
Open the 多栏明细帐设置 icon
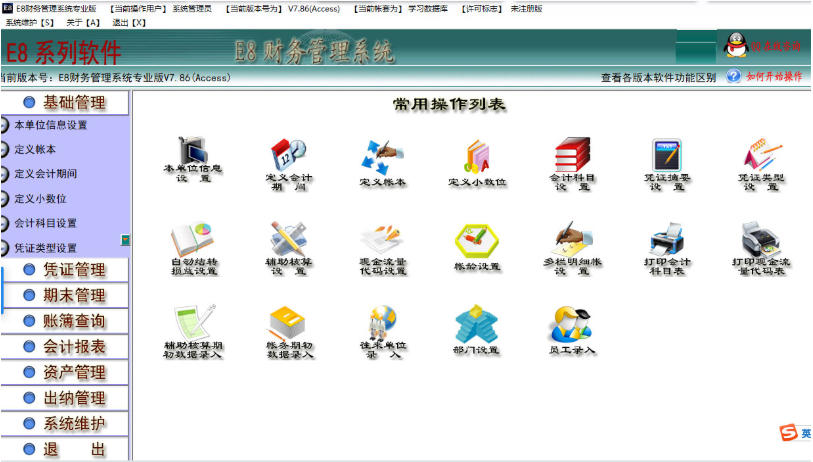pyautogui.click(x=572, y=248)
